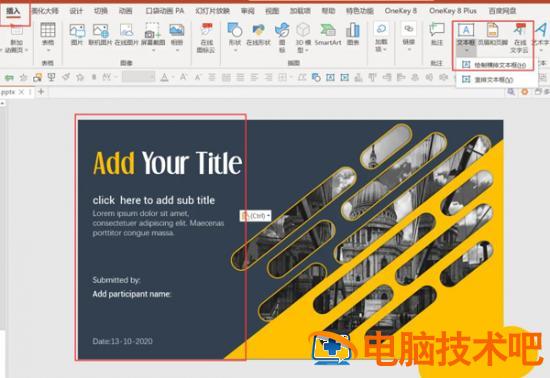Expand the 相册 photo album dropdown
550x378 pixels.
tap(177, 51)
